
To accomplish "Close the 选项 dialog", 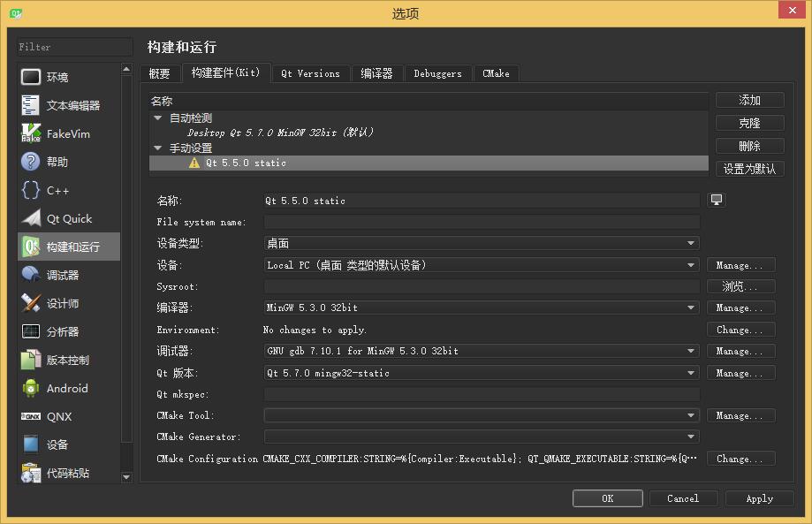I will [792, 10].
